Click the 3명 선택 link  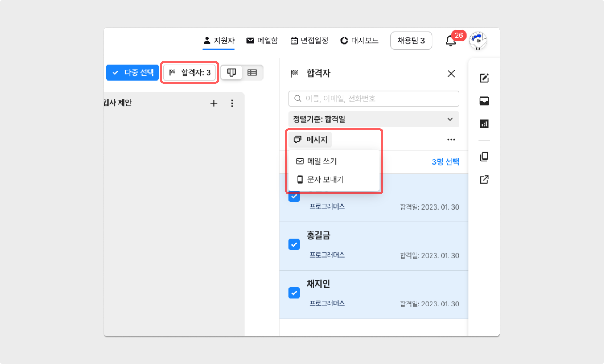445,162
